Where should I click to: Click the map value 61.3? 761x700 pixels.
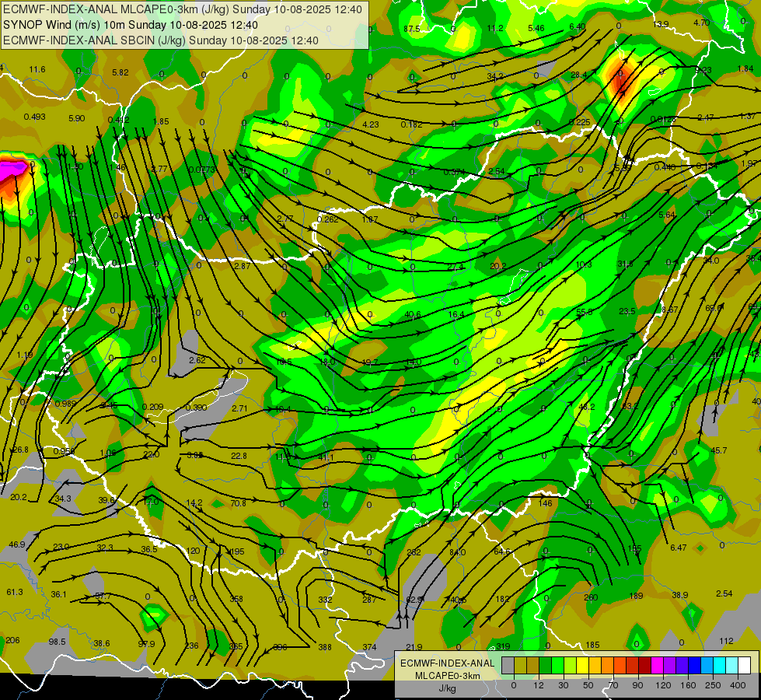click(15, 592)
